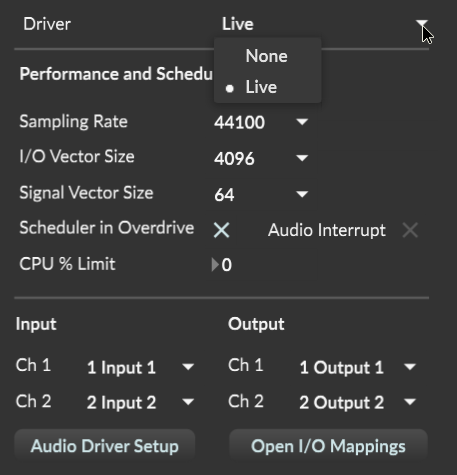Select None in the driver menu
The height and width of the screenshot is (475, 457).
click(267, 56)
